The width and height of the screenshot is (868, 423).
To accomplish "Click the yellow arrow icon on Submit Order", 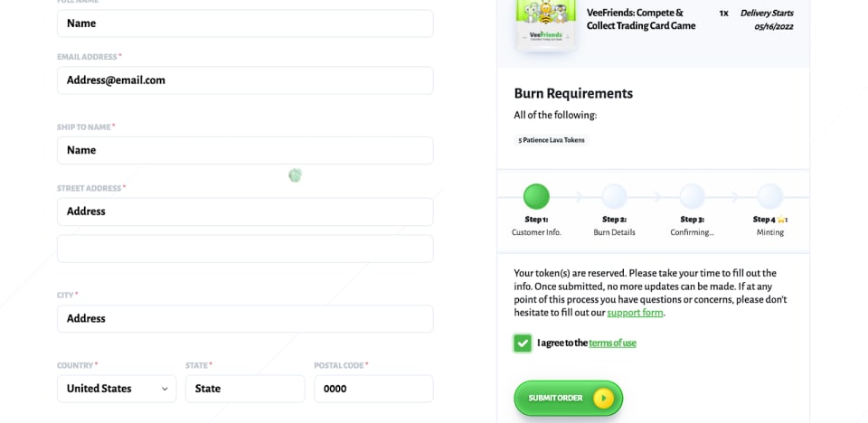I will (x=603, y=398).
